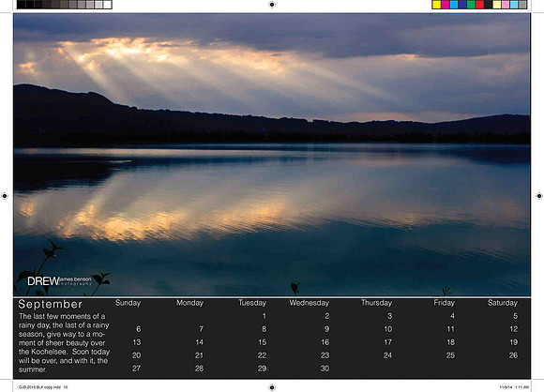Select the red swatch in the color bar
Screen dimensions: 544x392
[479, 5]
